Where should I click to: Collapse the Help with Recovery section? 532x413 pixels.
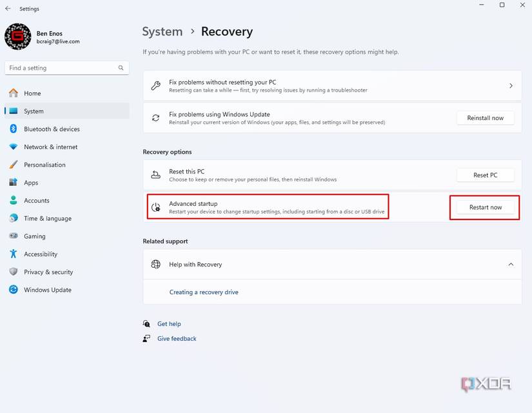[511, 264]
